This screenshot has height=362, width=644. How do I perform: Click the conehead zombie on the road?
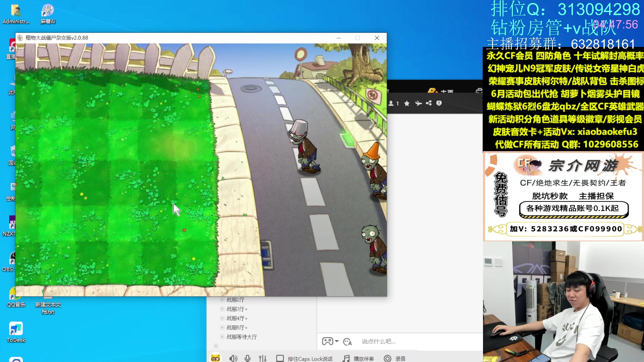(x=374, y=171)
